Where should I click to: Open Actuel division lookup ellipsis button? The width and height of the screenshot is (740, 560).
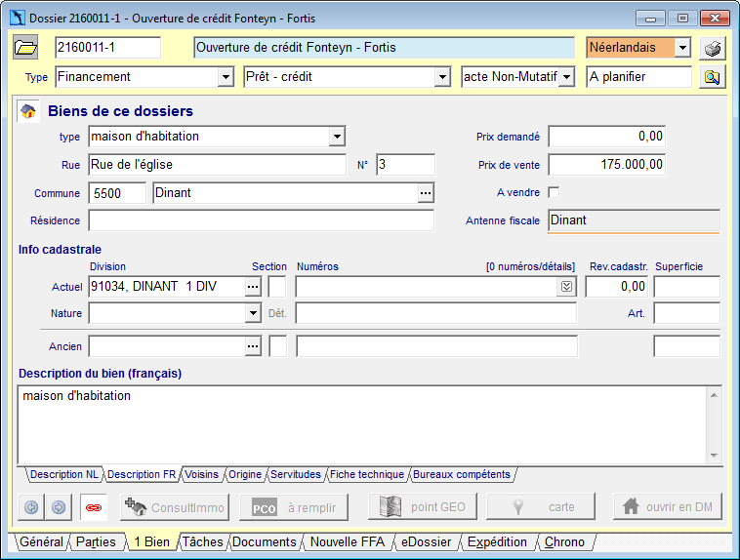coord(253,287)
